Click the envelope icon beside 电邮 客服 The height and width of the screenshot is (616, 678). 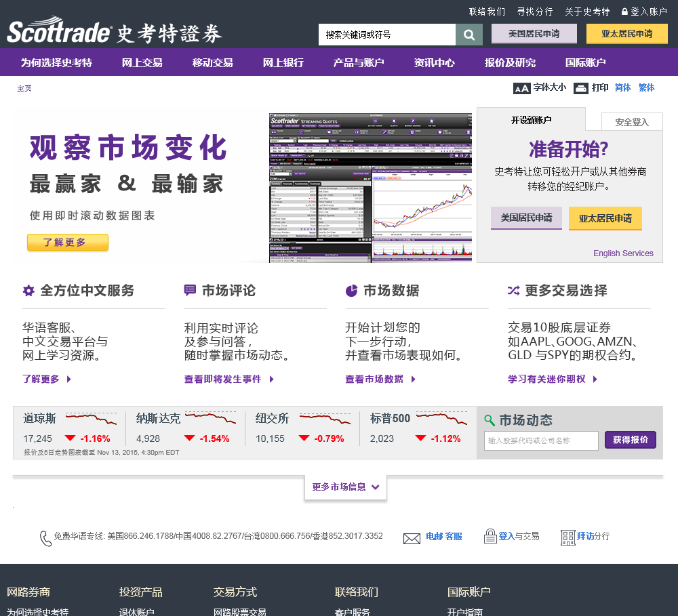pyautogui.click(x=412, y=538)
